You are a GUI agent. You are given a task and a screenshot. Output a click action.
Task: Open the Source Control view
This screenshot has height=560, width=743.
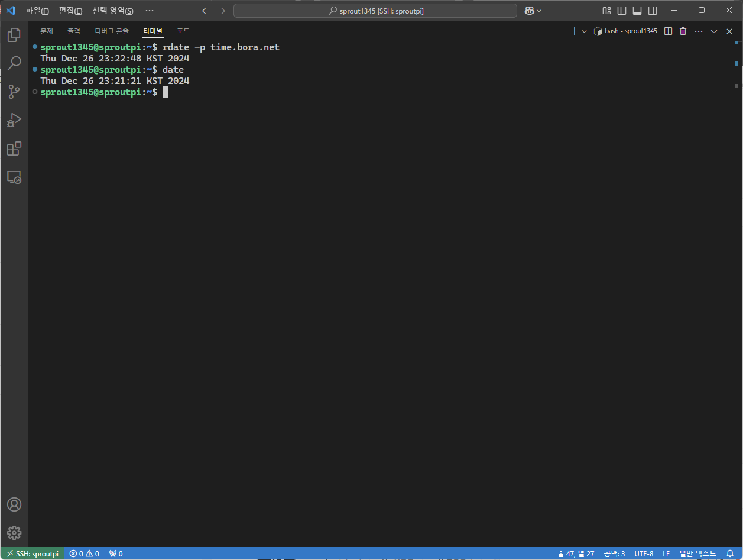click(x=14, y=92)
